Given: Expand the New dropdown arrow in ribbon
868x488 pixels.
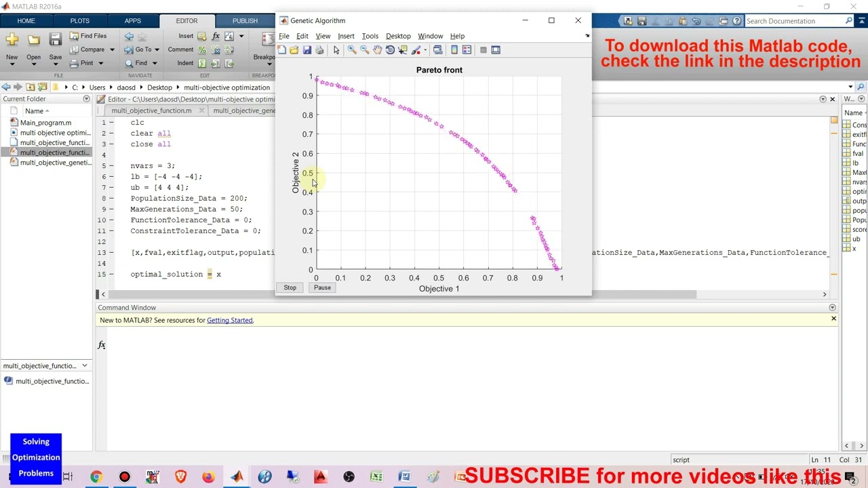Looking at the screenshot, I should point(12,65).
